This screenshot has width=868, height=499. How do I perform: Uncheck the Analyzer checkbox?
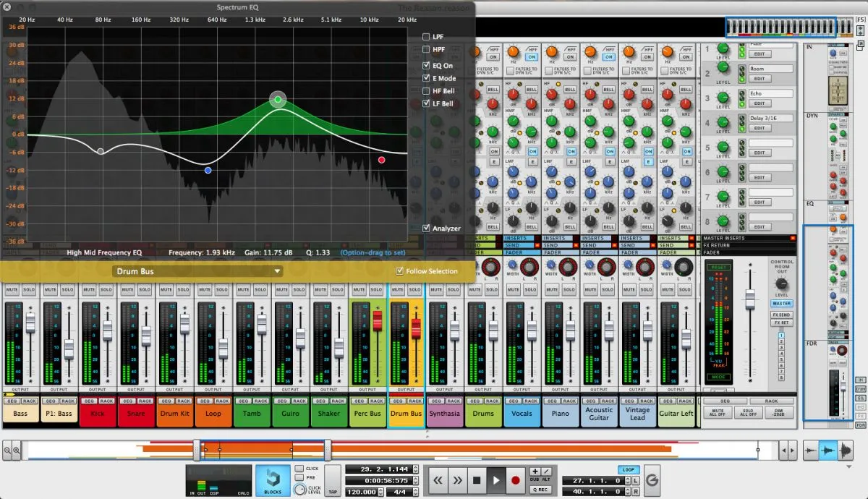click(x=427, y=229)
